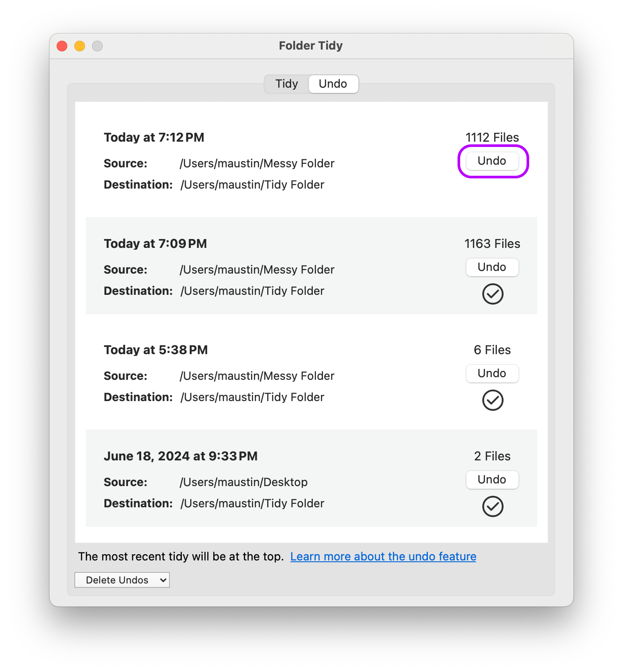
Task: Undo the 7:09 PM tidy of 1163 files
Action: tap(492, 267)
